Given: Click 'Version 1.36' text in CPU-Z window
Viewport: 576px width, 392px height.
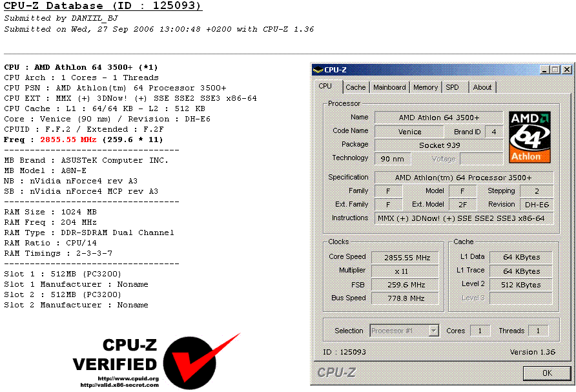Looking at the screenshot, I should coord(532,352).
